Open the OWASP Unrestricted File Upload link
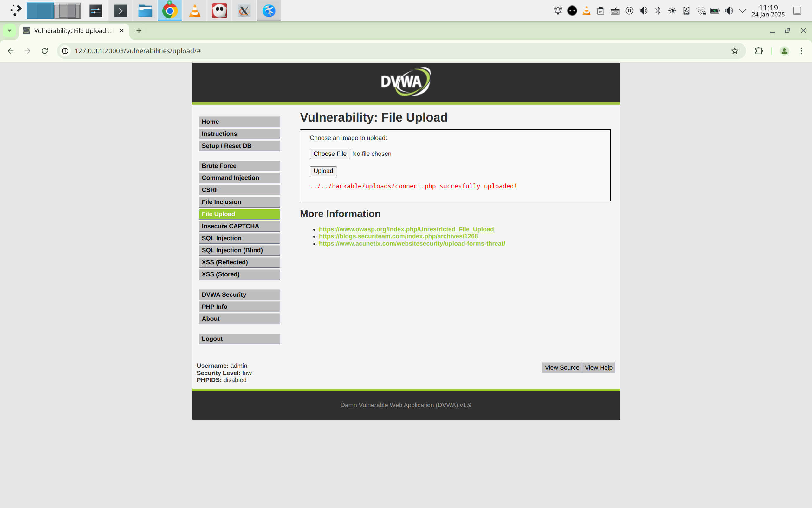The height and width of the screenshot is (508, 812). click(x=406, y=229)
